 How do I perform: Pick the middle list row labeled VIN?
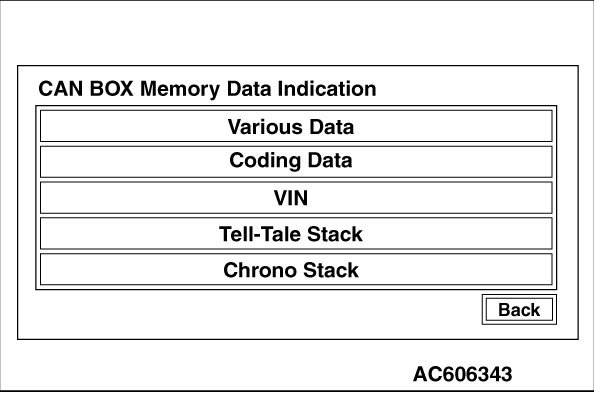(x=296, y=198)
